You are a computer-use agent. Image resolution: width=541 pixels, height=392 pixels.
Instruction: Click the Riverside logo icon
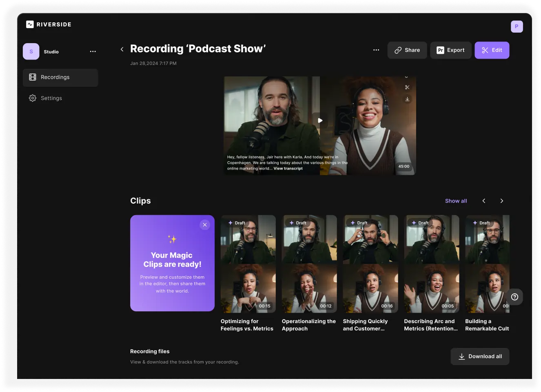click(x=29, y=24)
